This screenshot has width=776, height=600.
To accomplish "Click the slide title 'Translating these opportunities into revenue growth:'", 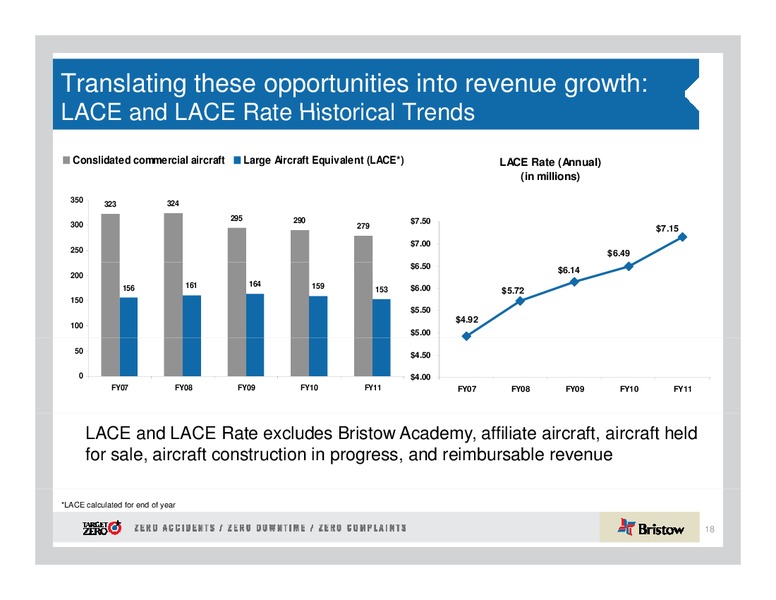I will pyautogui.click(x=354, y=83).
